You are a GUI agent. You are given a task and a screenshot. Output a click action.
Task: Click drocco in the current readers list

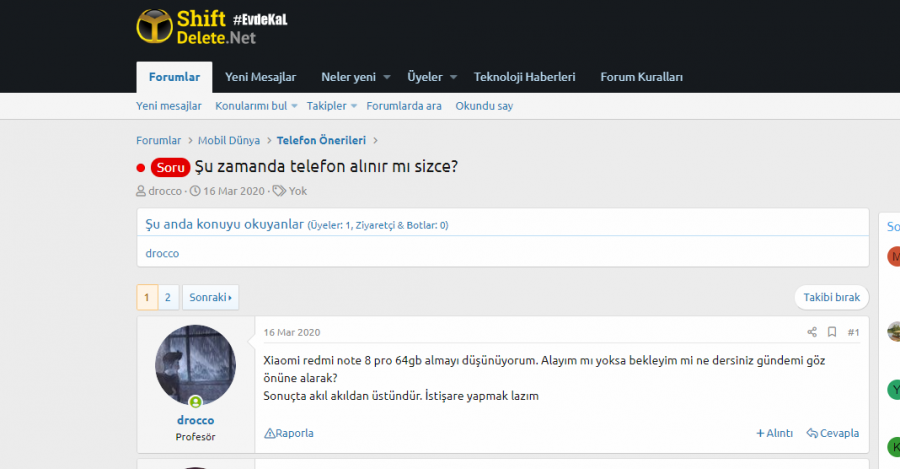click(x=162, y=253)
